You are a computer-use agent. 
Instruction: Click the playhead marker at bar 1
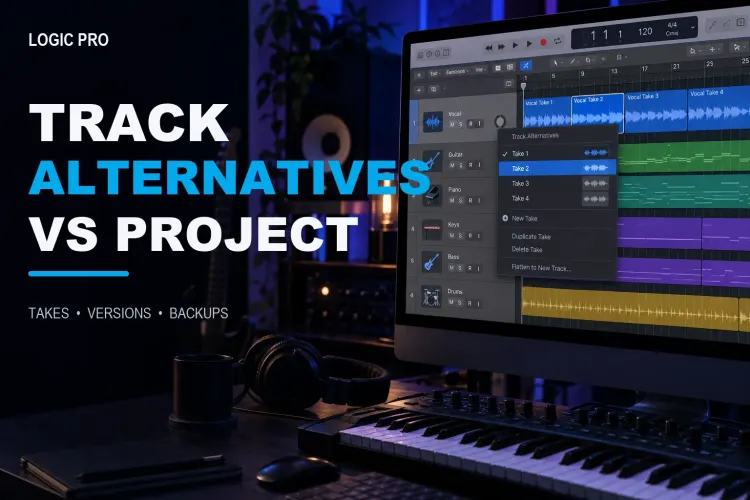tap(524, 86)
